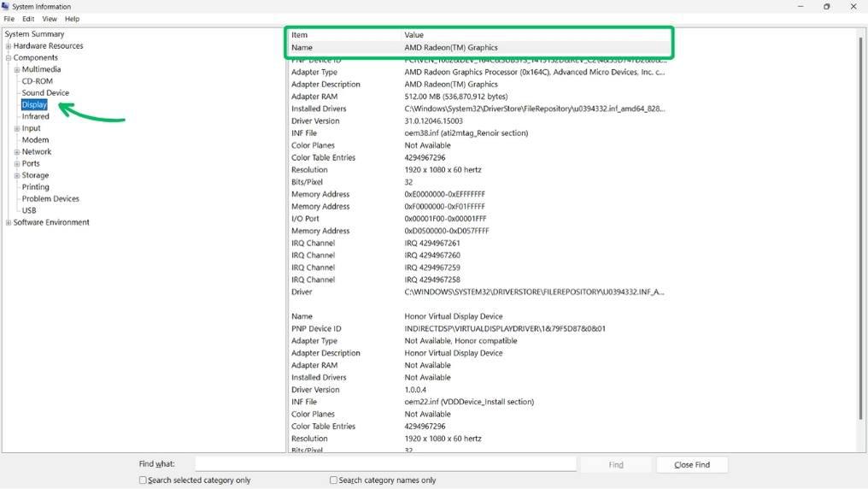The image size is (868, 489).
Task: Expand the Input node
Action: tap(16, 128)
